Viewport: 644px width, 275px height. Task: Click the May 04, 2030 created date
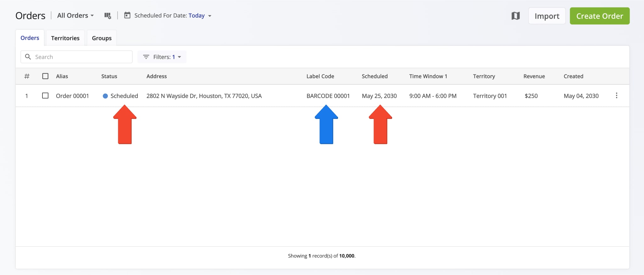point(581,96)
